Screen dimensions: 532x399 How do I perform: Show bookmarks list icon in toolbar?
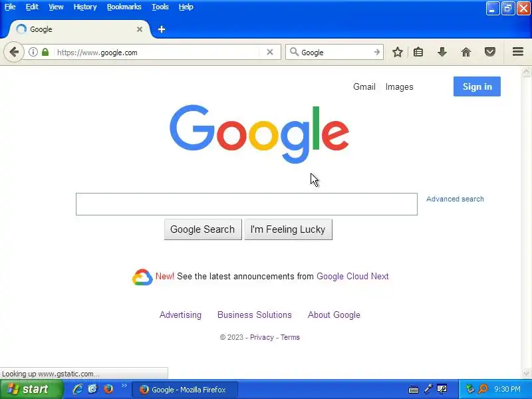coord(418,52)
